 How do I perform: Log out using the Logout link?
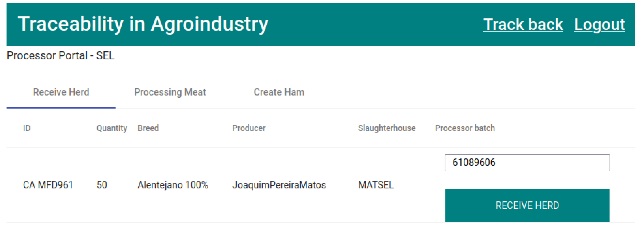pos(599,25)
